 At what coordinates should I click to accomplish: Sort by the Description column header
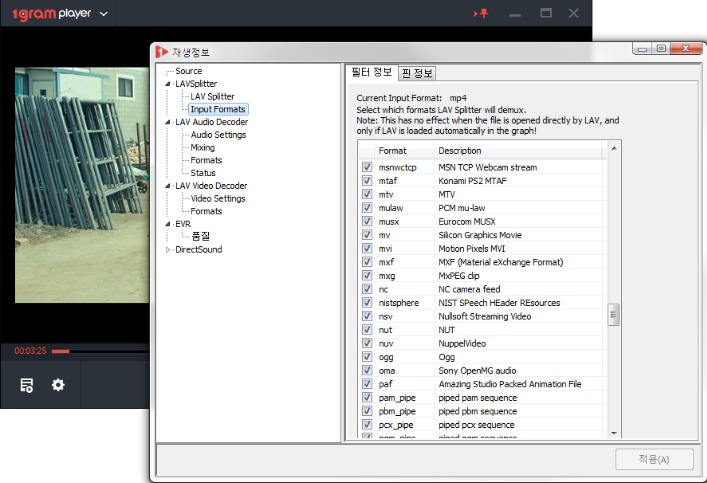518,151
